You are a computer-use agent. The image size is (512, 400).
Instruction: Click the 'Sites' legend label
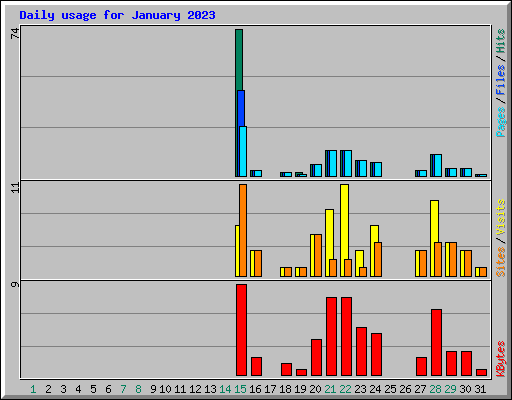click(500, 262)
